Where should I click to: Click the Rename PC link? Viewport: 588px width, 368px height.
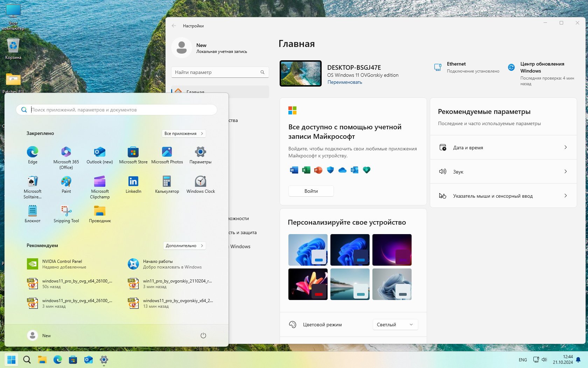[345, 82]
